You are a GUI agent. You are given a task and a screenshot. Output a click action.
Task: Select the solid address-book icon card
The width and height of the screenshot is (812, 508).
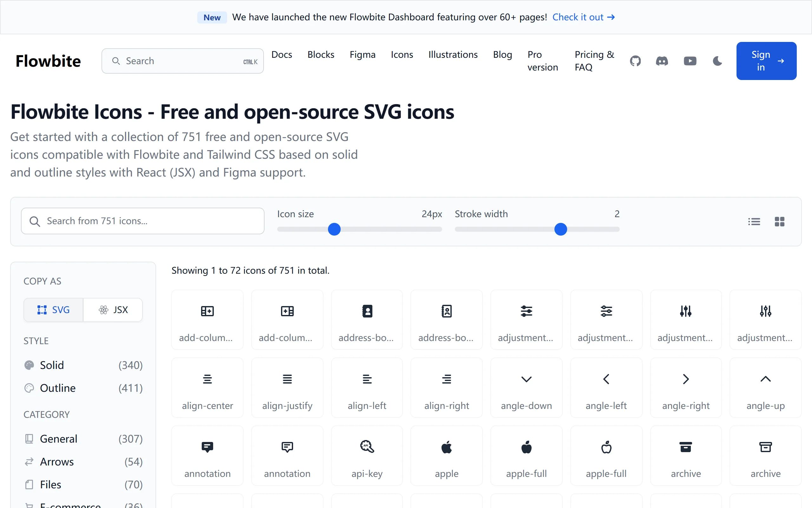367,319
